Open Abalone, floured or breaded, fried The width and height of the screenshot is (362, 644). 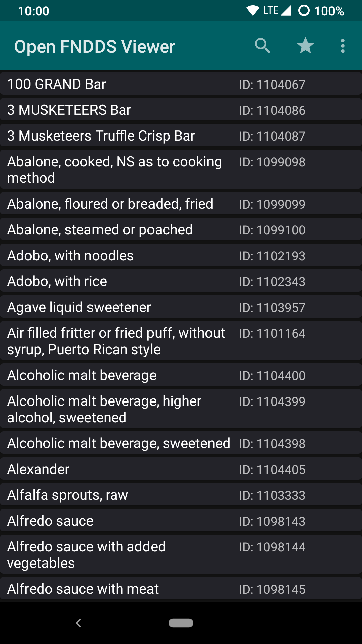181,204
